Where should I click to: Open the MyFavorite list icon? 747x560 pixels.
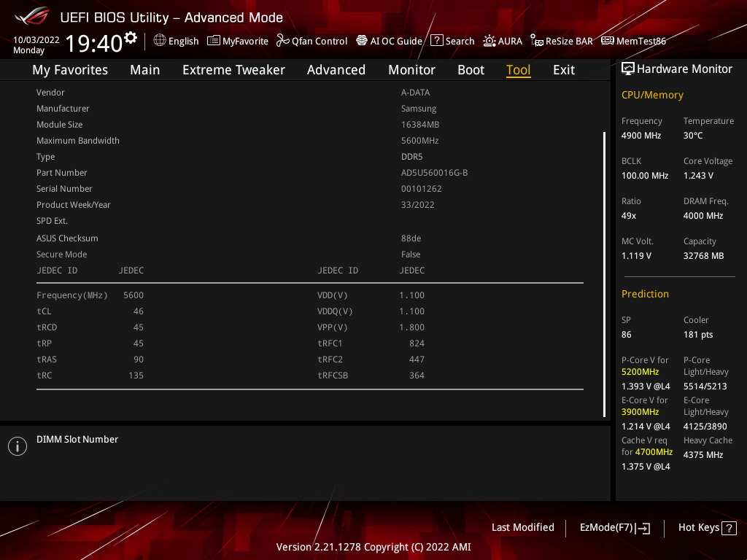click(214, 41)
